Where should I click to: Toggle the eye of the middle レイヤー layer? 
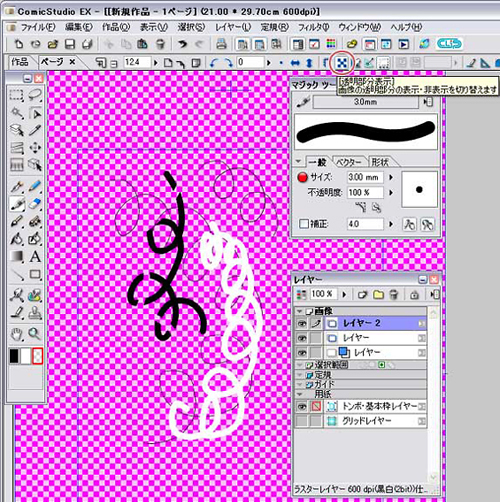click(302, 338)
